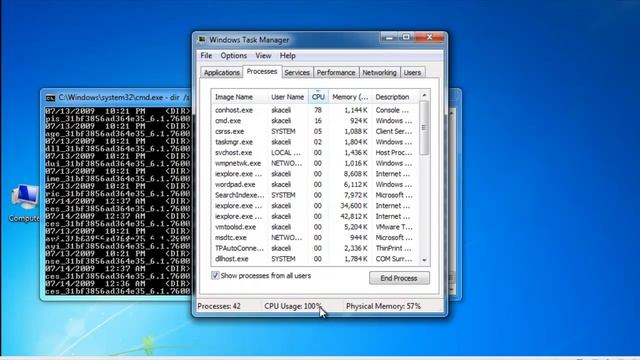The image size is (640, 360).
Task: Select iexplore.exe row with 42,812 K memory
Action: 315,216
